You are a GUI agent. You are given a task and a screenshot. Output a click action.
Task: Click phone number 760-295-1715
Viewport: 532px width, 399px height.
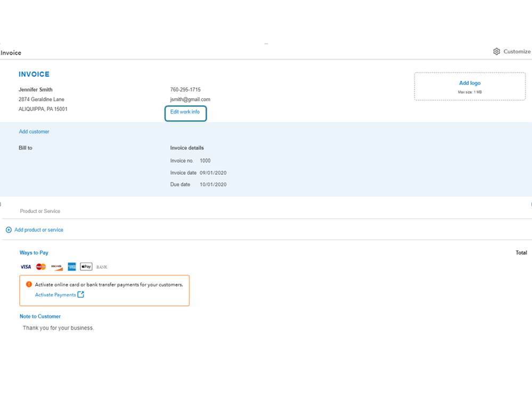click(185, 89)
